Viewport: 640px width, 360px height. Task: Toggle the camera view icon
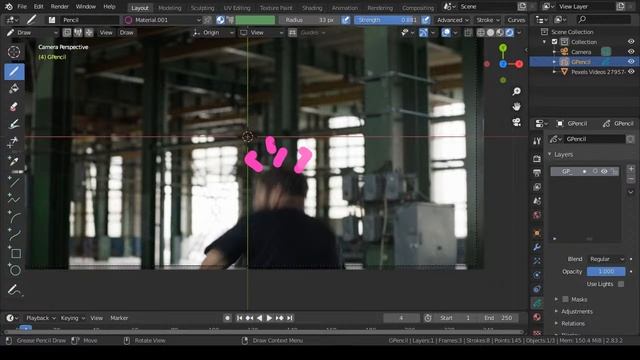(516, 122)
